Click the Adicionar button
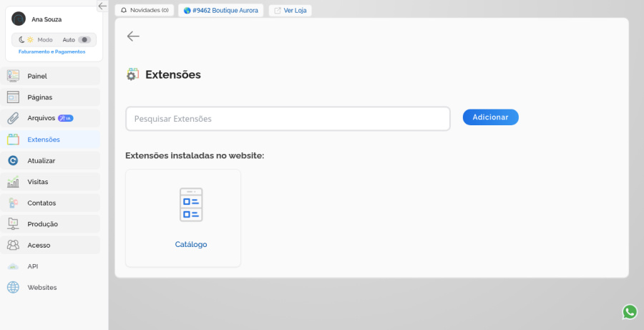This screenshot has height=330, width=644. (x=490, y=117)
